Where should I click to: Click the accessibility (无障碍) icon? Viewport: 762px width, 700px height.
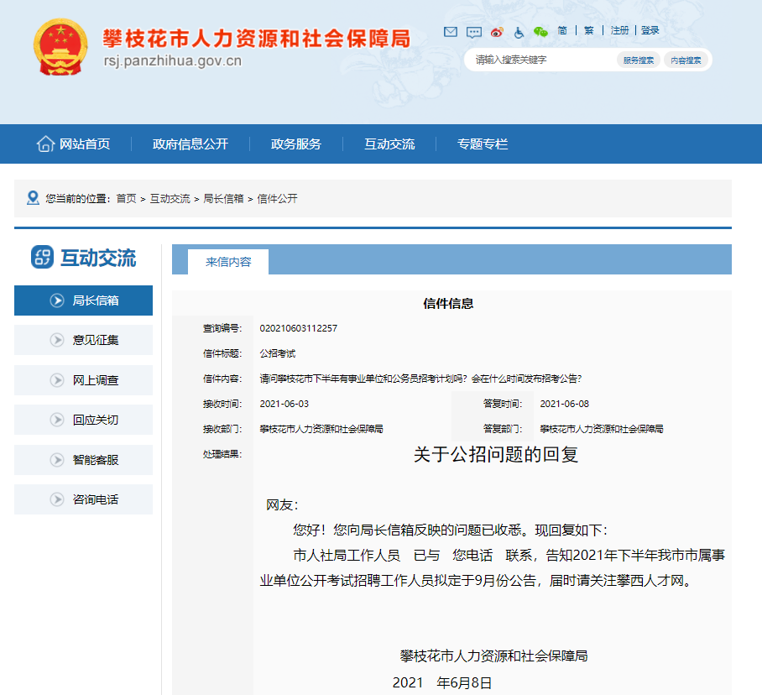tap(519, 32)
